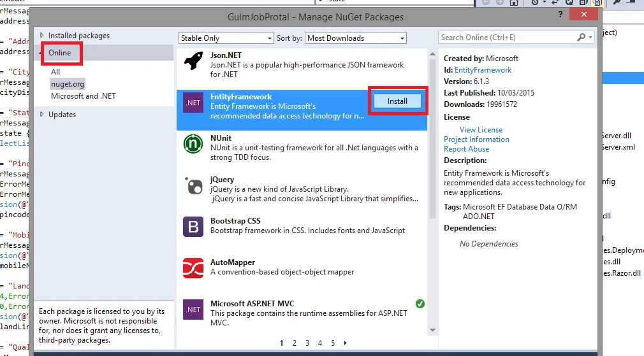Screen dimensions: 644x356
Task: Click the green installed checkmark on ASP.NET MVC
Action: pos(420,304)
